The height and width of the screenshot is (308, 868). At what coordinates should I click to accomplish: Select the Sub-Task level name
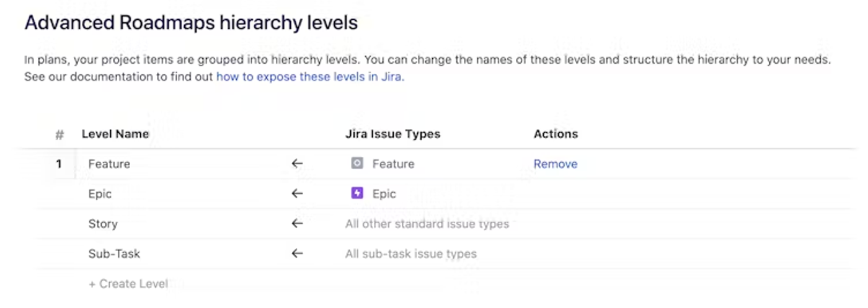tap(114, 253)
